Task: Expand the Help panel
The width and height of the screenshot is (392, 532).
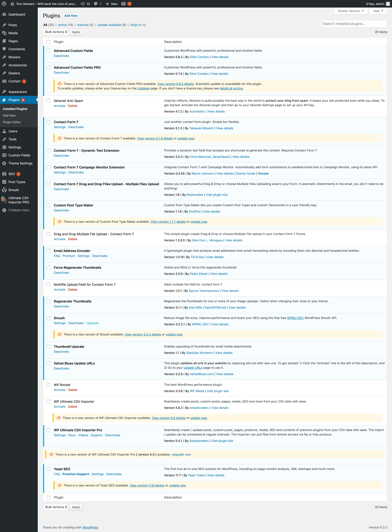Action: 378,11
